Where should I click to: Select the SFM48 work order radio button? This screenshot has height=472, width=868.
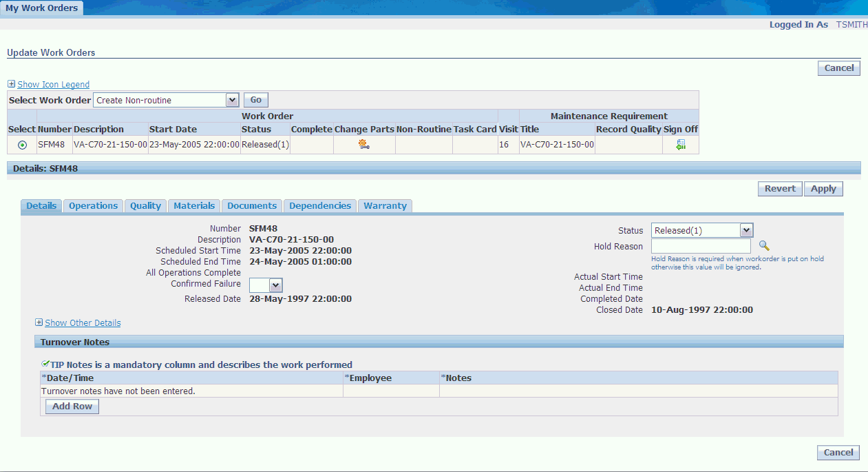pyautogui.click(x=22, y=145)
